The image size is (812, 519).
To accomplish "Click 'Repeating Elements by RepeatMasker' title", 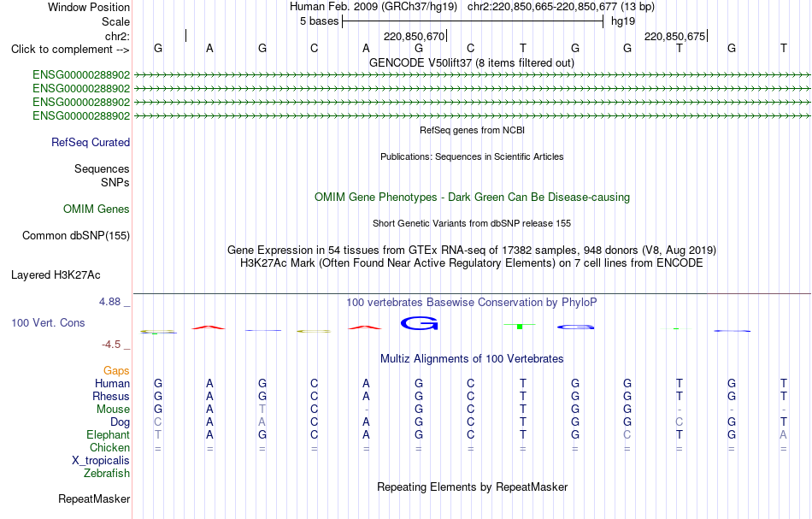I will pyautogui.click(x=473, y=487).
